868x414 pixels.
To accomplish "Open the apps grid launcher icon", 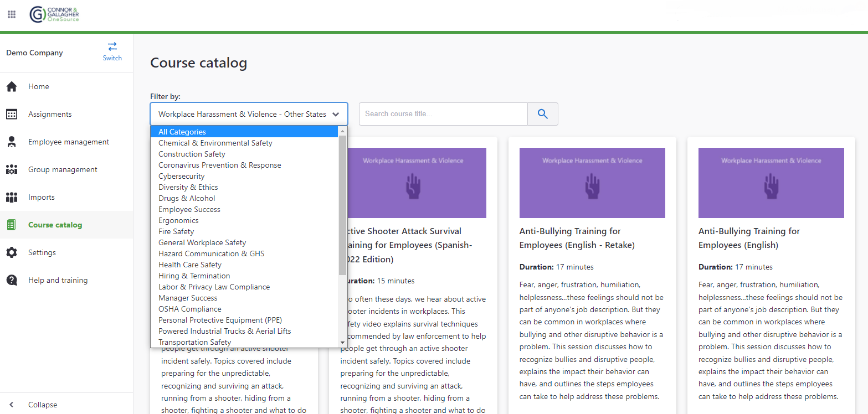I will coord(12,14).
